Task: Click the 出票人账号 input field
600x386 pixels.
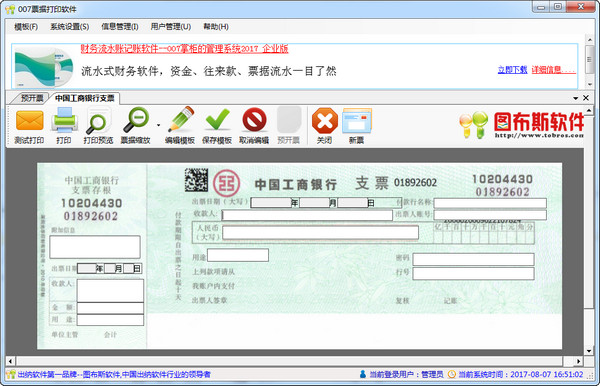Action: (x=490, y=215)
